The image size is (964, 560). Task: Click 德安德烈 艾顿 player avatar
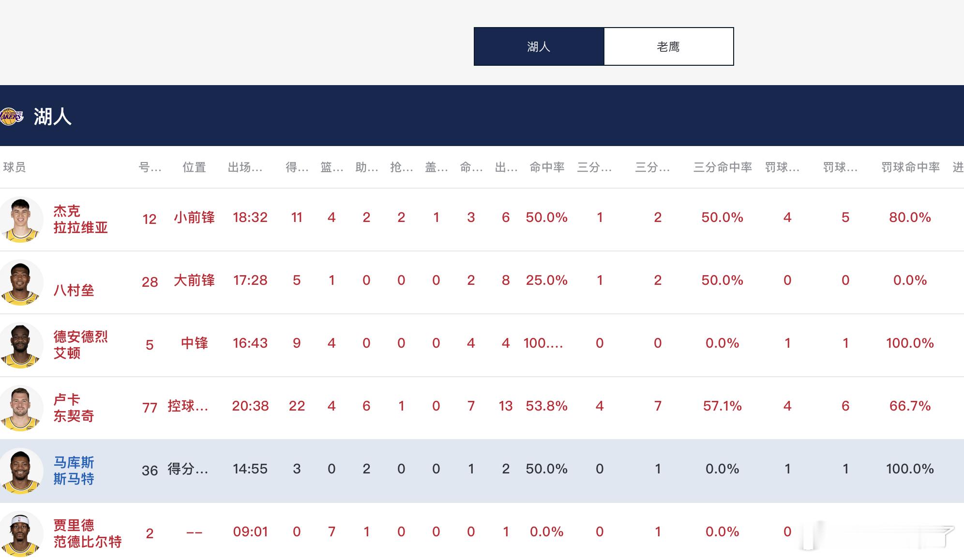click(20, 345)
